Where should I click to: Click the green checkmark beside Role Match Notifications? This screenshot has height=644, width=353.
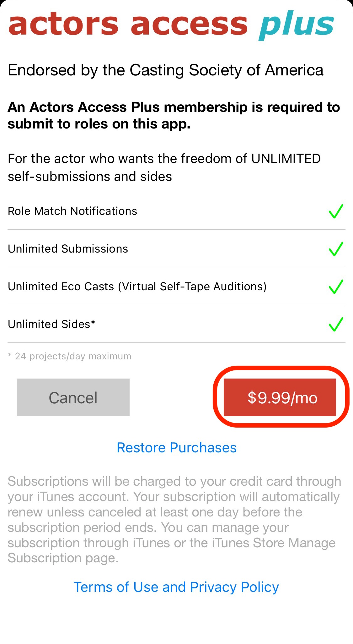click(x=335, y=211)
